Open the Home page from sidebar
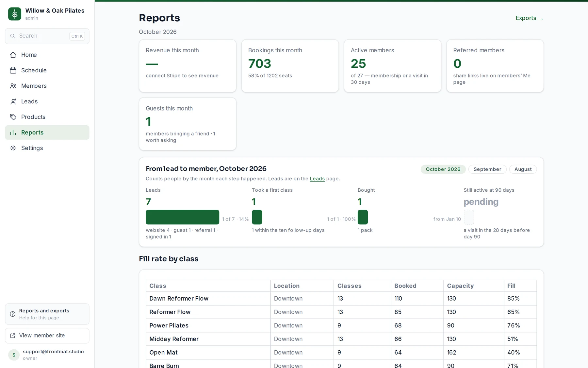 pyautogui.click(x=47, y=55)
